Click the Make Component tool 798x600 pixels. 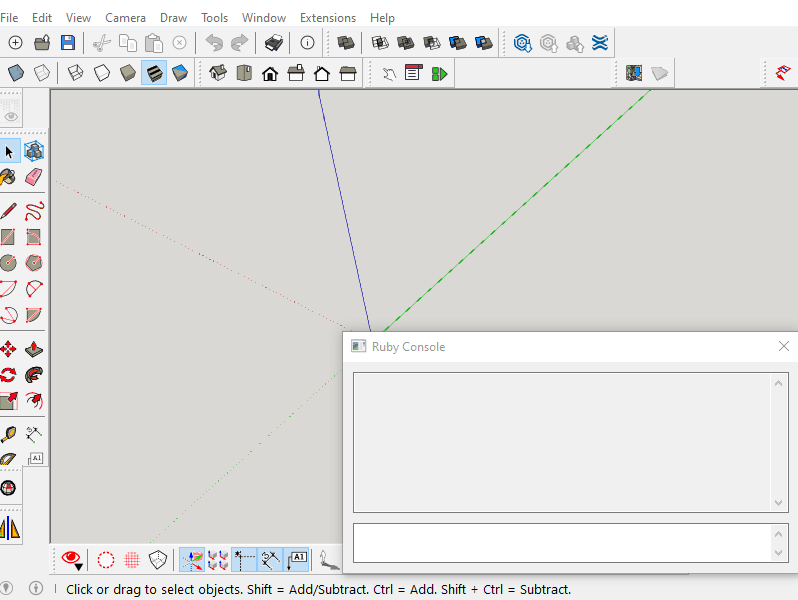point(34,151)
